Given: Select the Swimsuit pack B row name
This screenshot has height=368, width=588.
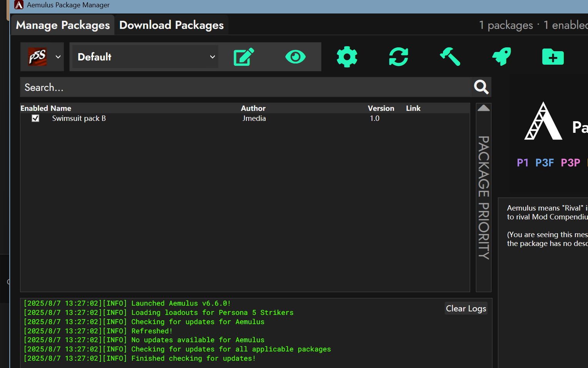Looking at the screenshot, I should [x=79, y=118].
